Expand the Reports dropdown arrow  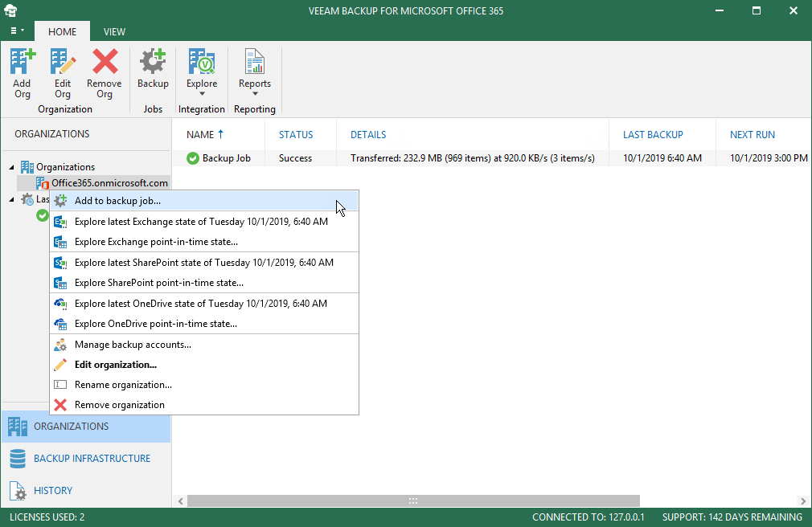click(255, 94)
